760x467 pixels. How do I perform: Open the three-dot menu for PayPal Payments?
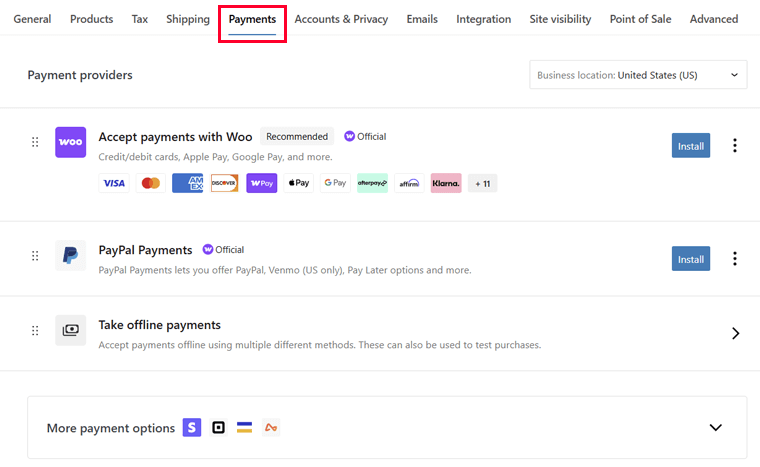tap(735, 258)
